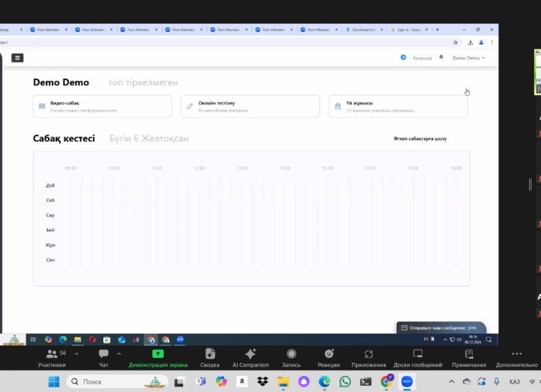
Task: Open Доски сообщений in Zoom
Action: coord(418,358)
